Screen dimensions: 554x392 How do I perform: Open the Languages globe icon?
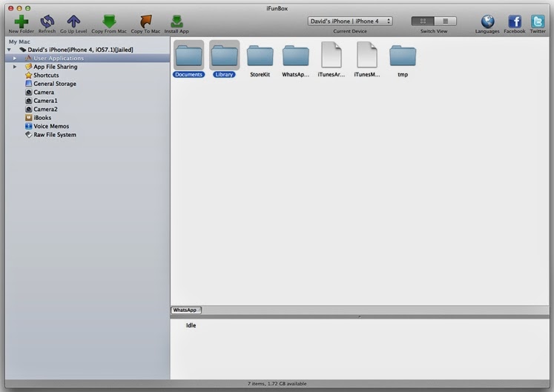click(x=487, y=21)
